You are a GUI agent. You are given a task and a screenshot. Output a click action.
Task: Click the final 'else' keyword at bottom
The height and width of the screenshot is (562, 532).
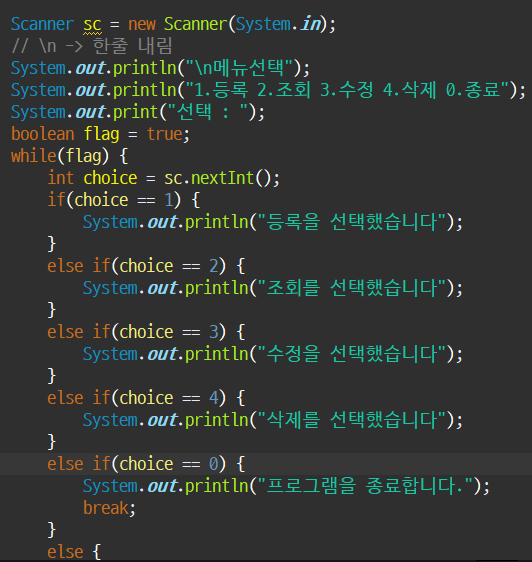click(65, 552)
